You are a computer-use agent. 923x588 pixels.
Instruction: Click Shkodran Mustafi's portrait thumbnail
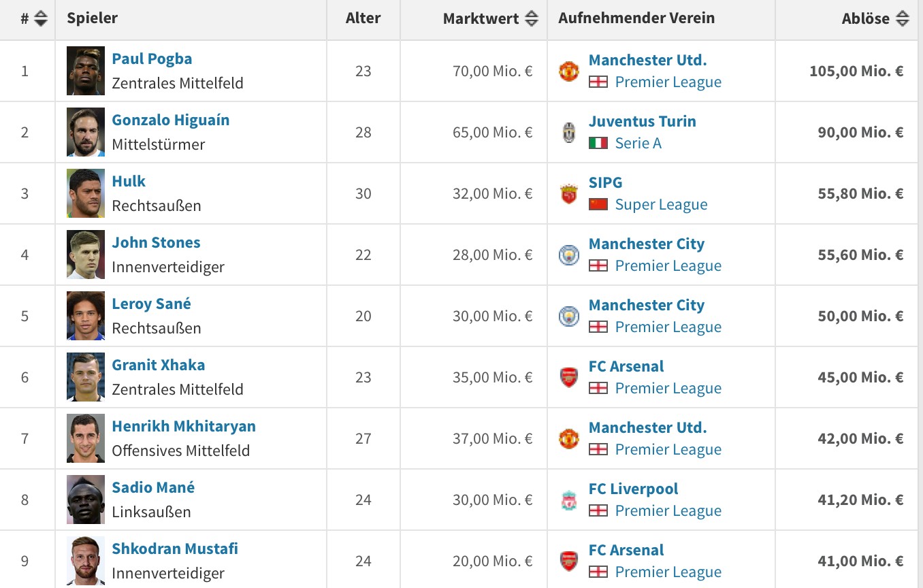point(86,561)
